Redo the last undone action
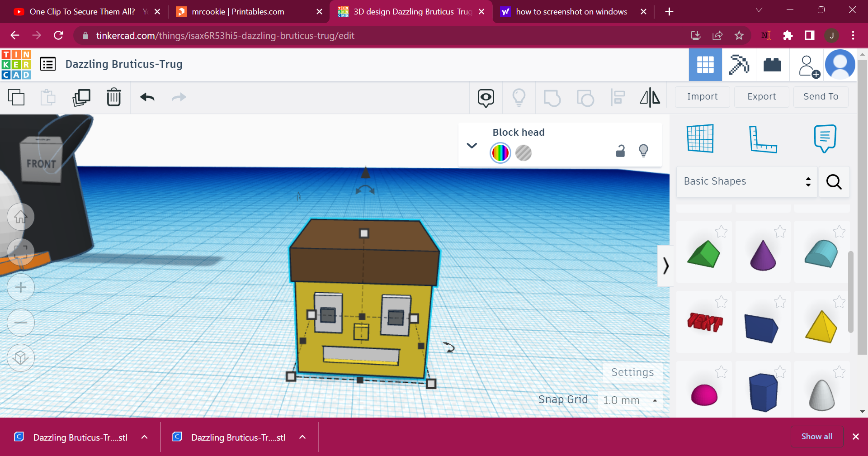This screenshot has height=456, width=868. (179, 97)
